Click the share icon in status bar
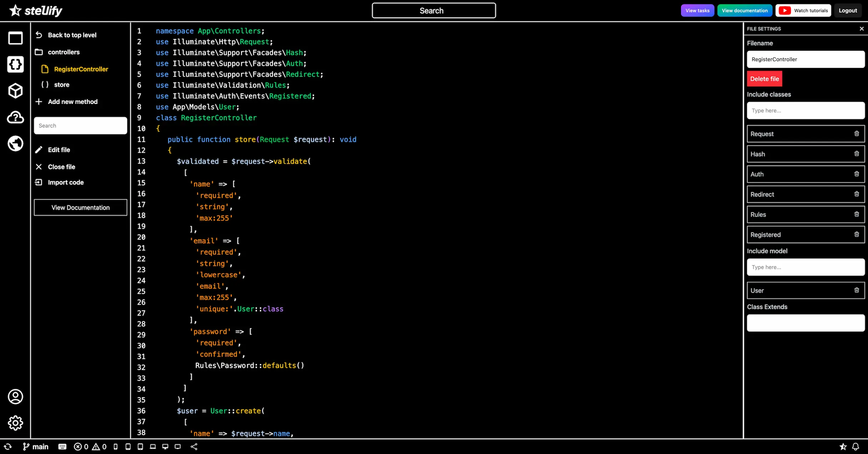This screenshot has width=868, height=454. 194,446
